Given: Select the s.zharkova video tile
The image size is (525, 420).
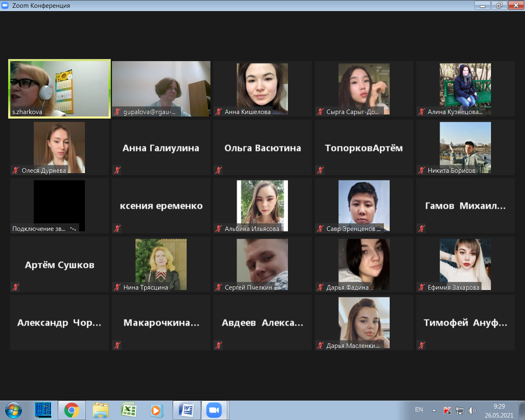Looking at the screenshot, I should [59, 89].
